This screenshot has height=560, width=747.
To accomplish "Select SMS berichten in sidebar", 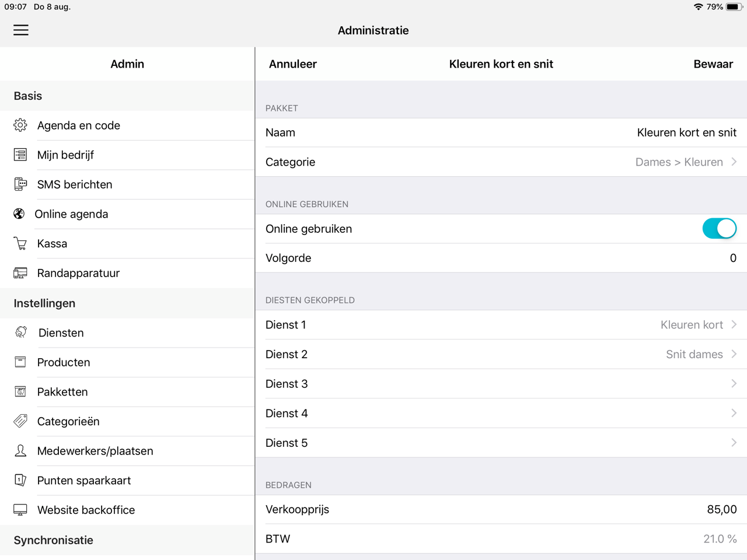I will 127,184.
